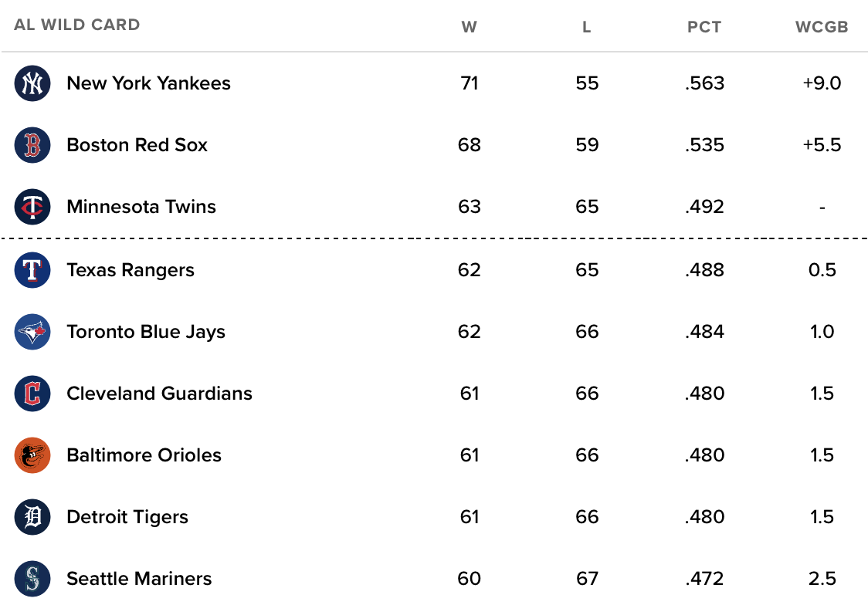Open the Boston Red Sox team link
This screenshot has width=868, height=605.
tap(137, 145)
